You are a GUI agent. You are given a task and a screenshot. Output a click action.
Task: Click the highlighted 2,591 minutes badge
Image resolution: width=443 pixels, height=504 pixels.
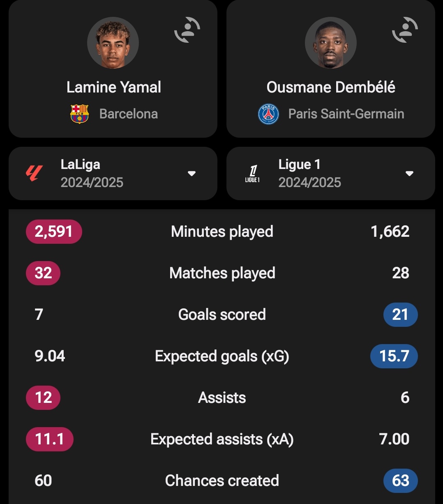click(x=54, y=231)
